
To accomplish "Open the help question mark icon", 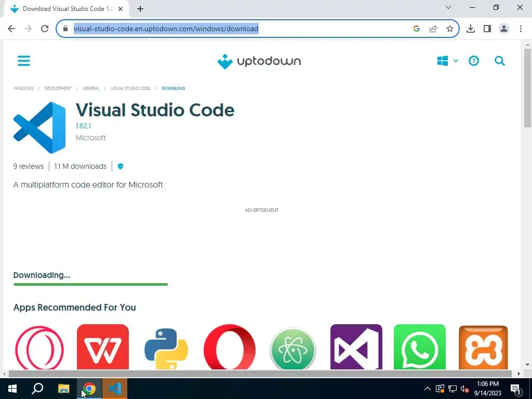I will tap(474, 61).
